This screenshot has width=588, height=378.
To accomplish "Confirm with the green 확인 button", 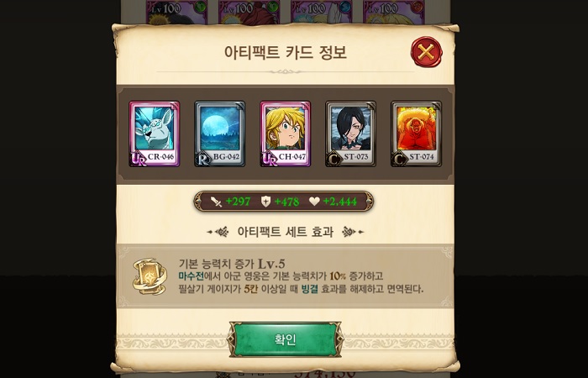I will click(286, 339).
